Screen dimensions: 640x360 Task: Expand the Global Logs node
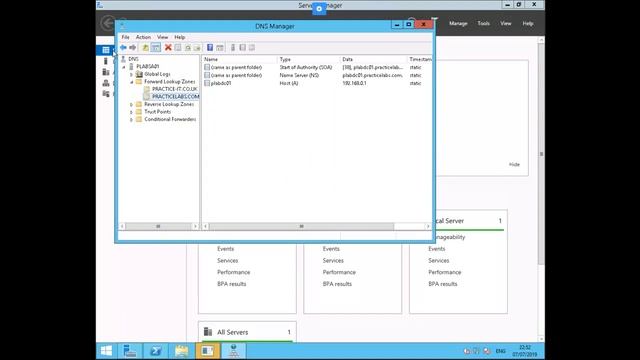(x=131, y=74)
